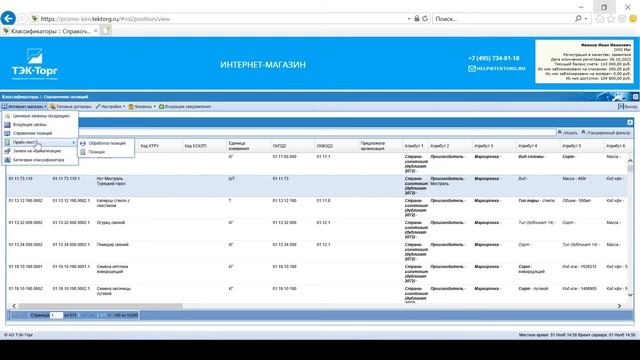The image size is (640, 360).
Task: Click the address bar security lock icon
Action: (x=417, y=19)
